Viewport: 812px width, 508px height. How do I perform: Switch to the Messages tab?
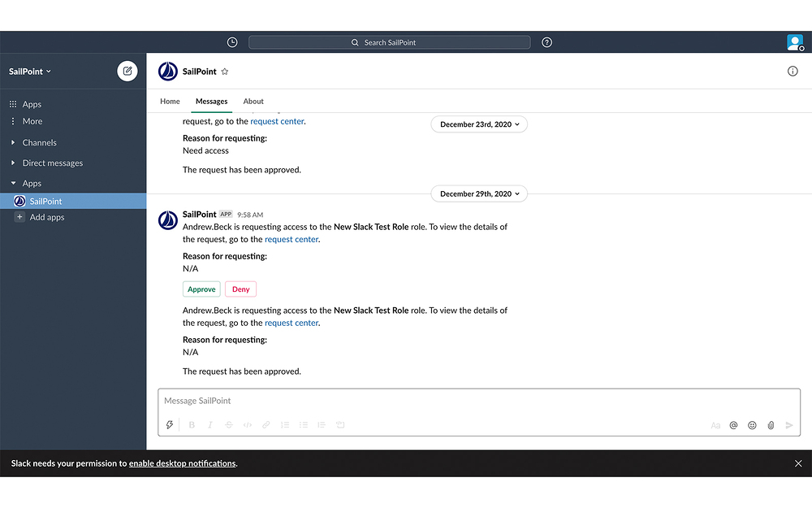[211, 101]
